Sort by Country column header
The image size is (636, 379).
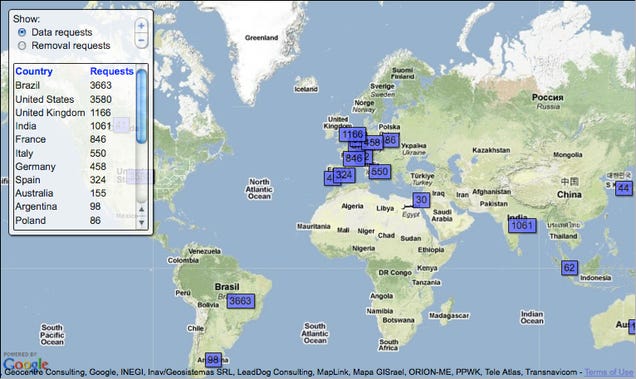[x=34, y=71]
